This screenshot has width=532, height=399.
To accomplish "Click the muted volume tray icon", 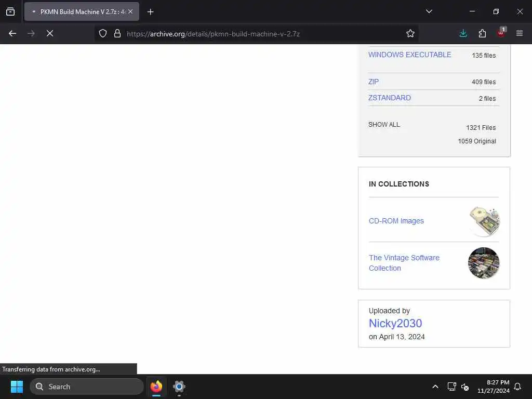I will 465,387.
